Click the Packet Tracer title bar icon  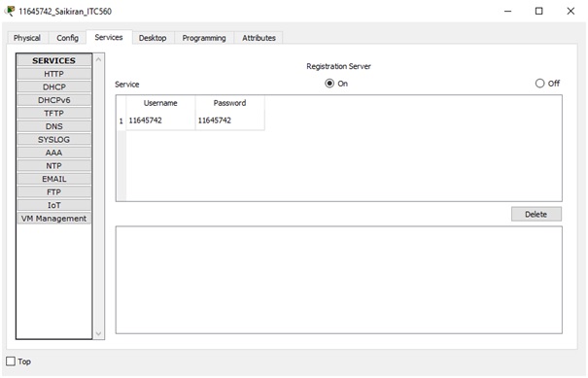(10, 11)
